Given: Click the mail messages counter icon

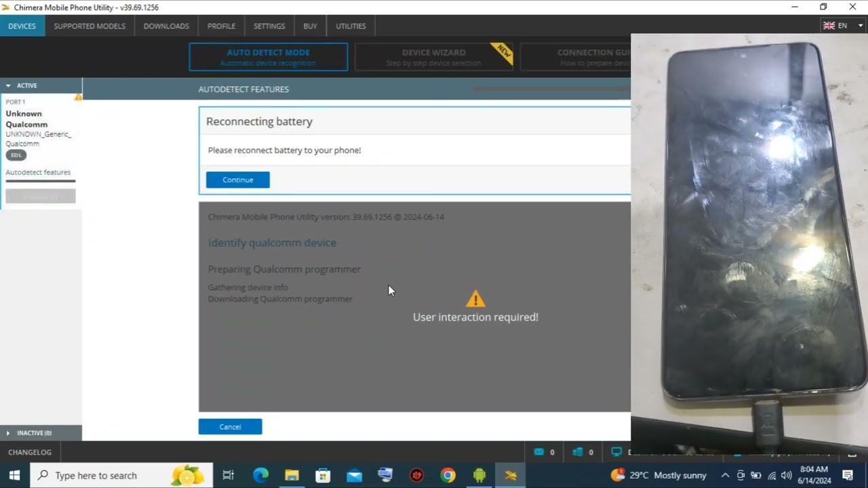Looking at the screenshot, I should (x=539, y=452).
